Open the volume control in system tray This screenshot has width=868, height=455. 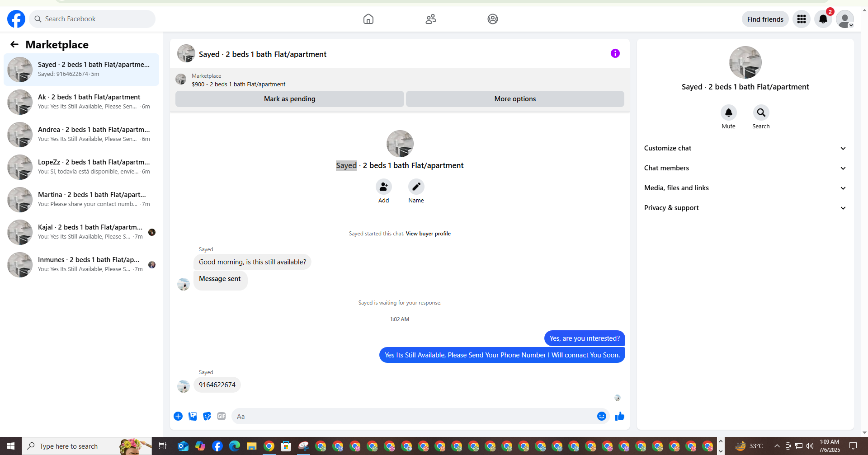click(x=810, y=446)
